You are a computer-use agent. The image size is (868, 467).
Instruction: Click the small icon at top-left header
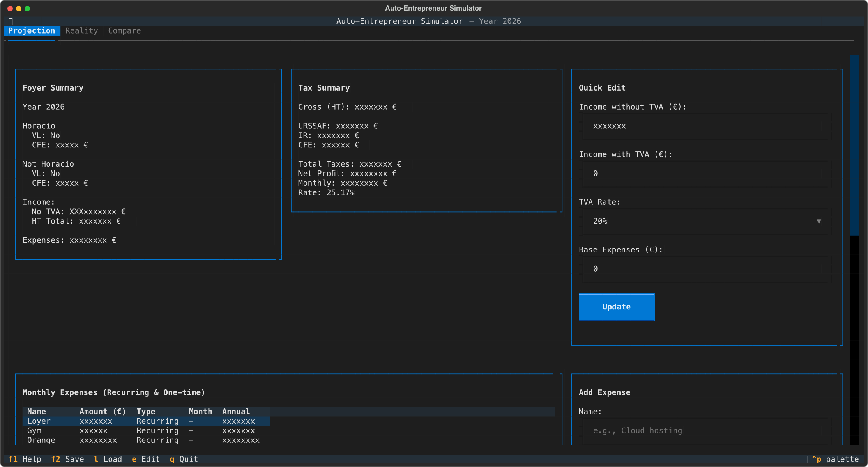[x=11, y=21]
